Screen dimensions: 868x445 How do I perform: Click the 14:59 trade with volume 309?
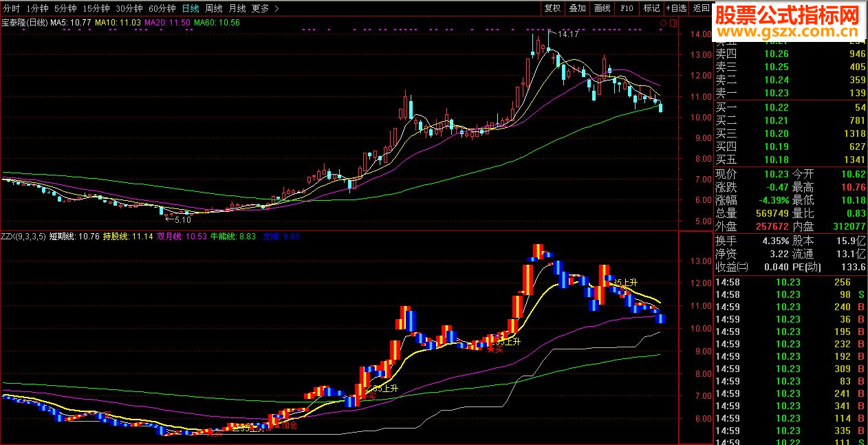pyautogui.click(x=790, y=369)
